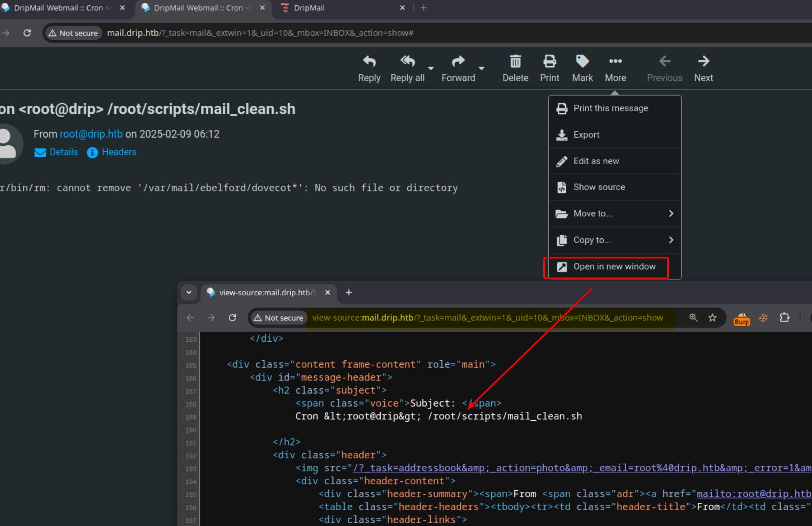Click the Reply icon in toolbar
This screenshot has width=812, height=526.
(369, 62)
